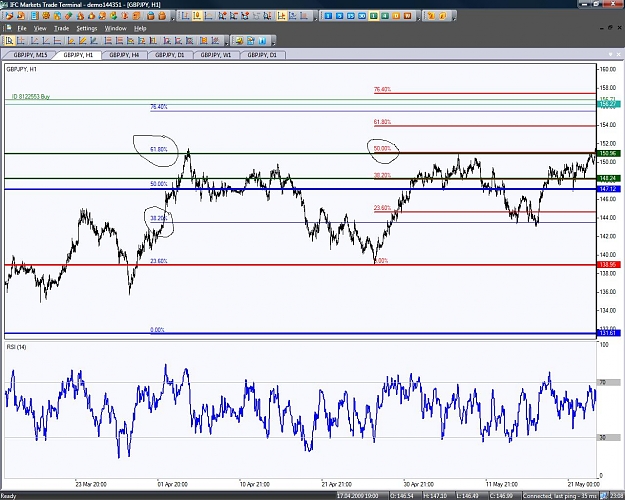
Task: Click the Ready status bar text
Action: point(9,496)
